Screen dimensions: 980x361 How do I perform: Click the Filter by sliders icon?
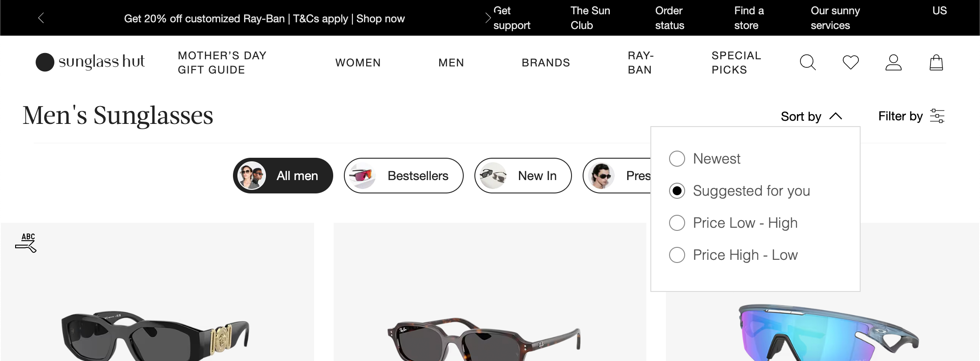coord(937,116)
